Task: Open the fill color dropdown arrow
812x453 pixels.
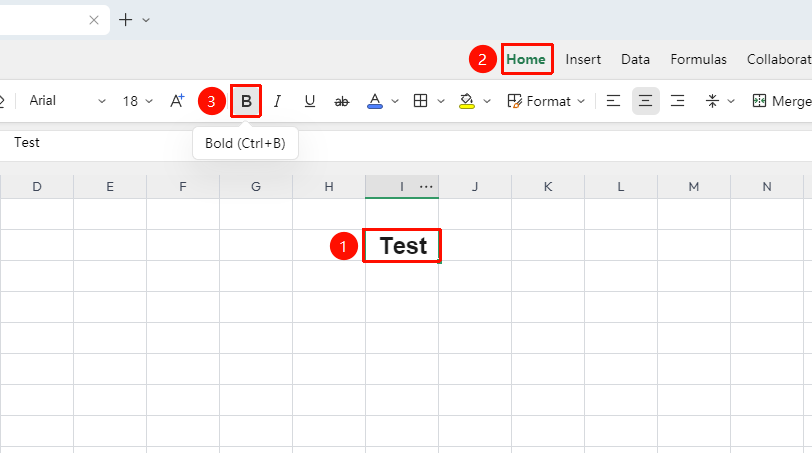Action: click(487, 101)
